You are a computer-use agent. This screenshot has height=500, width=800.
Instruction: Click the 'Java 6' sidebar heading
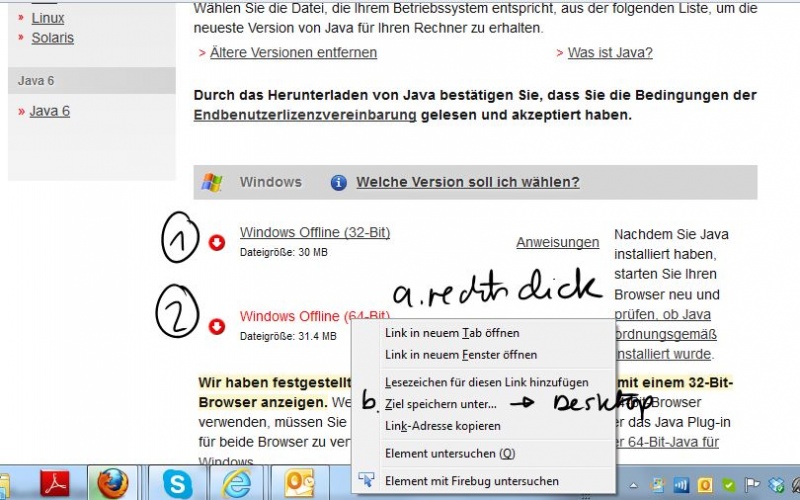(36, 81)
